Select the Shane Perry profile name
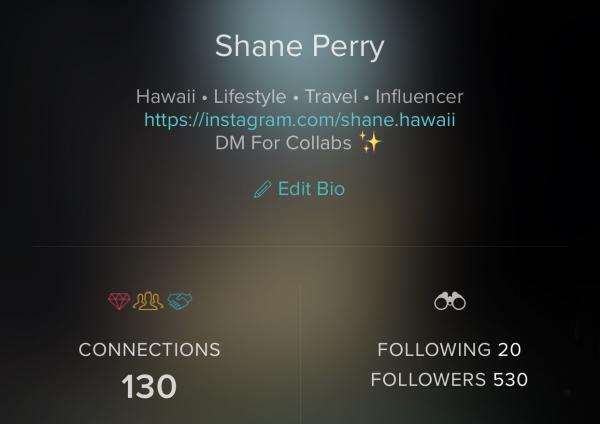Screen dimensions: 600x424 pos(300,46)
